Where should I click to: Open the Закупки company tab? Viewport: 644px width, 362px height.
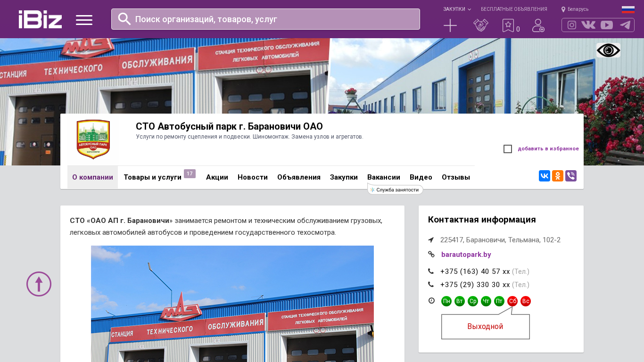pos(344,177)
